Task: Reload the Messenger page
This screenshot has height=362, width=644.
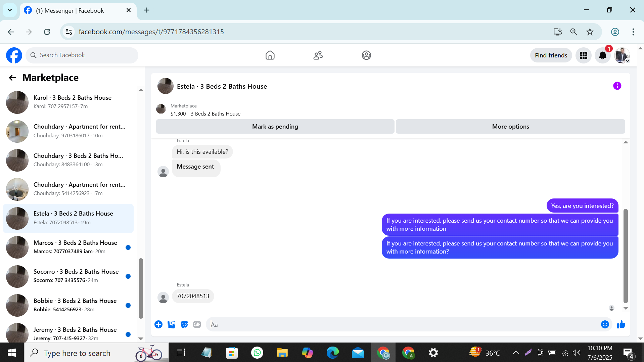Action: 47,32
